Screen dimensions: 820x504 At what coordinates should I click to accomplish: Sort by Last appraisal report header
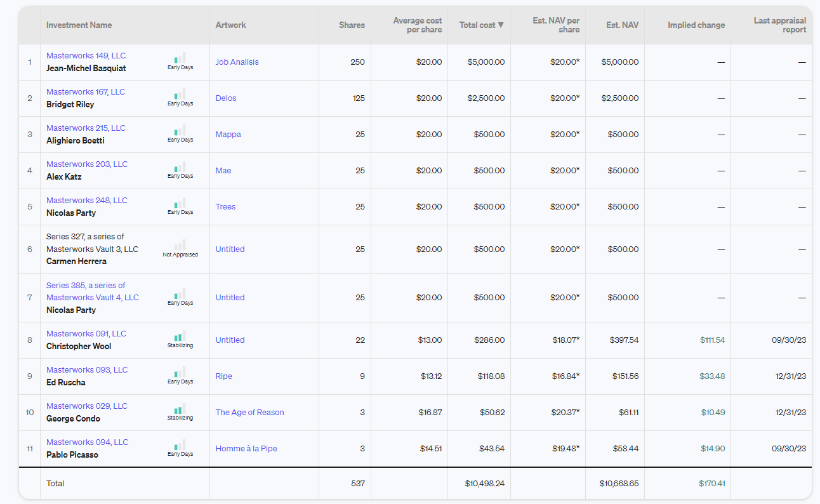(x=780, y=25)
